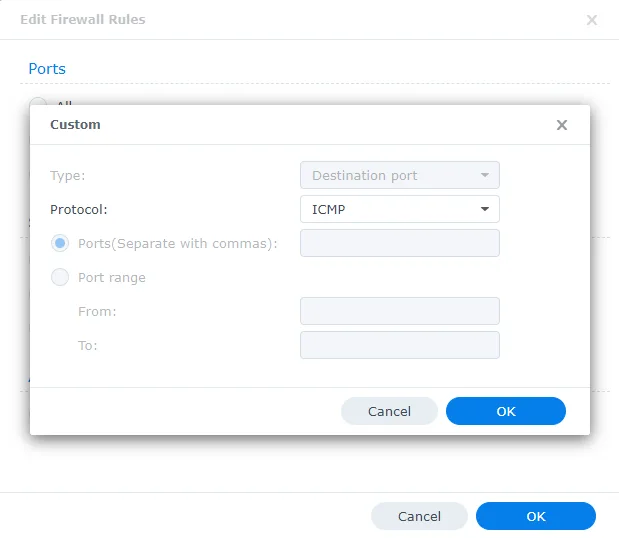Close the Custom dialog with its X icon
The width and height of the screenshot is (619, 538).
pyautogui.click(x=561, y=125)
